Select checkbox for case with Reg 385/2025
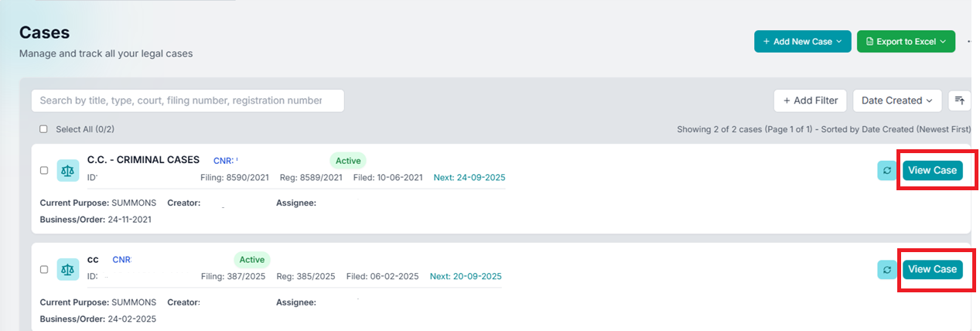Viewport: 980px width, 331px height. (44, 269)
